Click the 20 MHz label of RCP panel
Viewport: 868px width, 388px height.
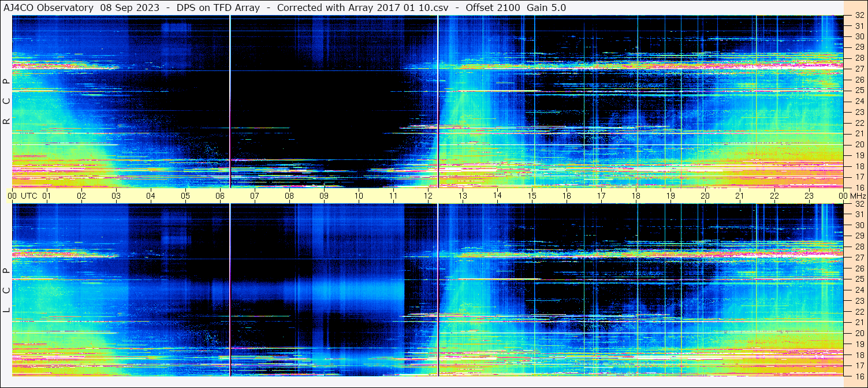click(859, 144)
